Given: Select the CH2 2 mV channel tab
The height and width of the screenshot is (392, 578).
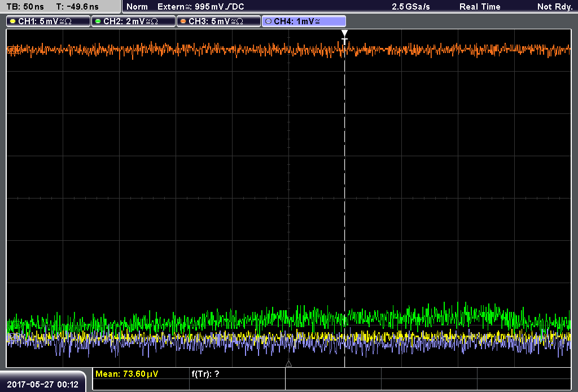Looking at the screenshot, I should click(x=133, y=21).
